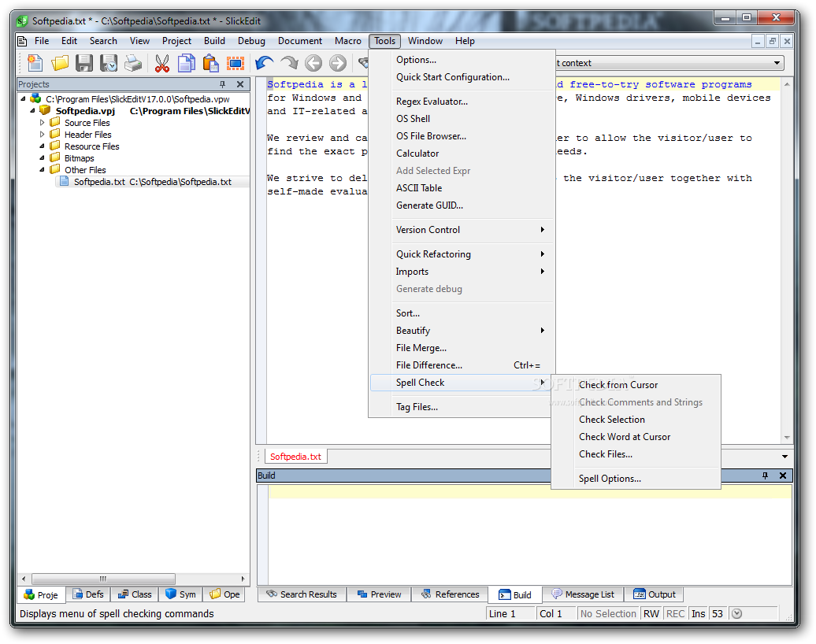
Task: Click the Cut scissors icon
Action: tap(161, 63)
